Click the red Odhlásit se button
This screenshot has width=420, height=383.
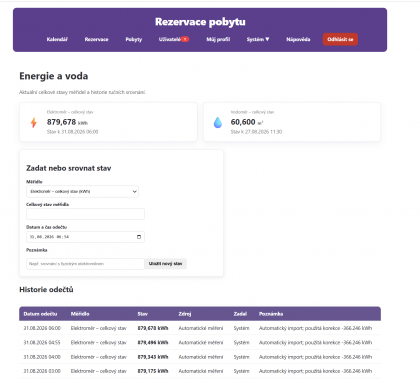tap(340, 39)
